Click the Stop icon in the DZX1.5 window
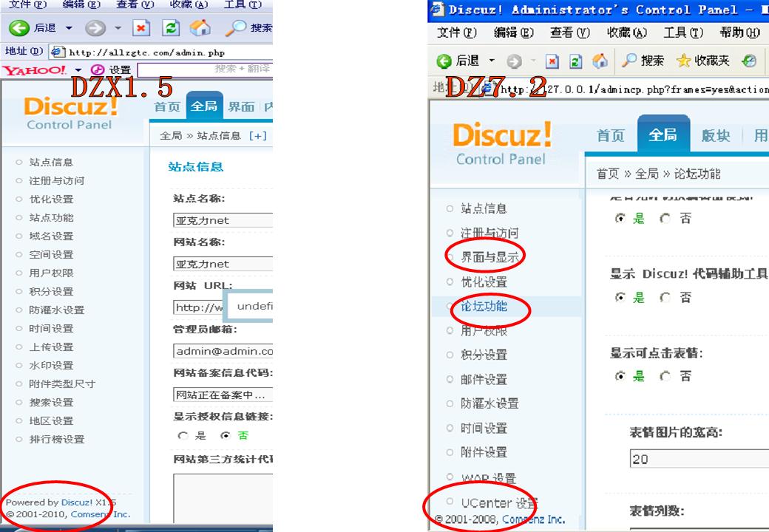 click(141, 28)
